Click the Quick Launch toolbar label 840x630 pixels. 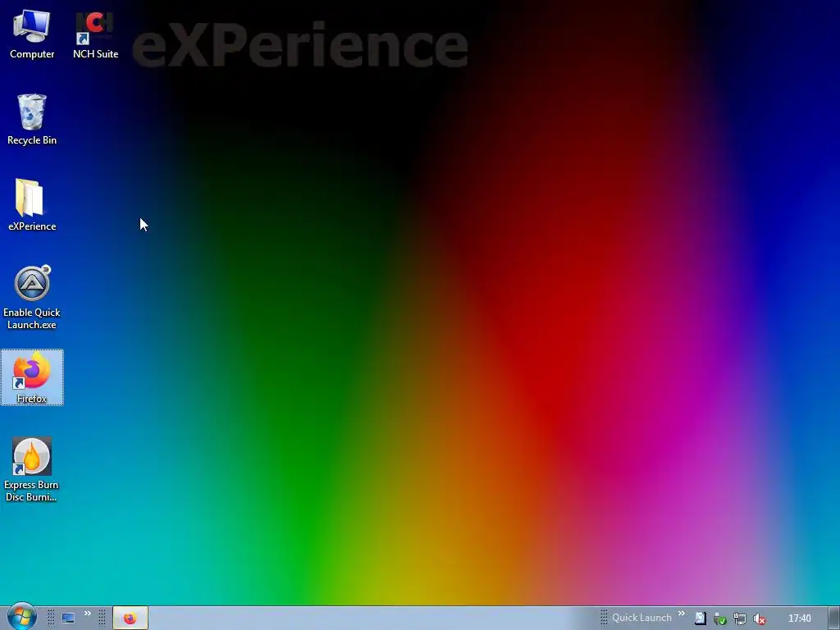(x=641, y=618)
